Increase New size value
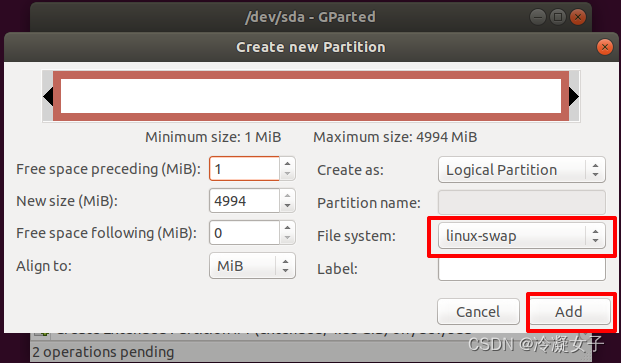This screenshot has height=363, width=621. click(x=288, y=195)
